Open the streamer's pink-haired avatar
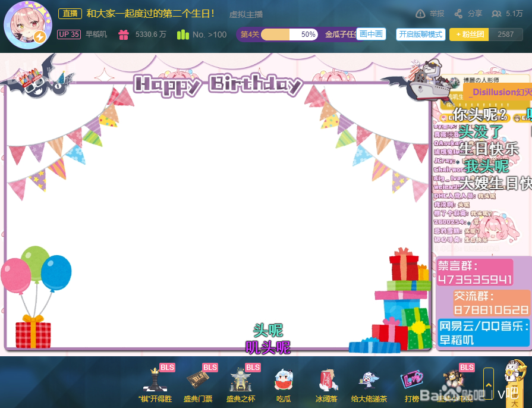 (x=27, y=26)
